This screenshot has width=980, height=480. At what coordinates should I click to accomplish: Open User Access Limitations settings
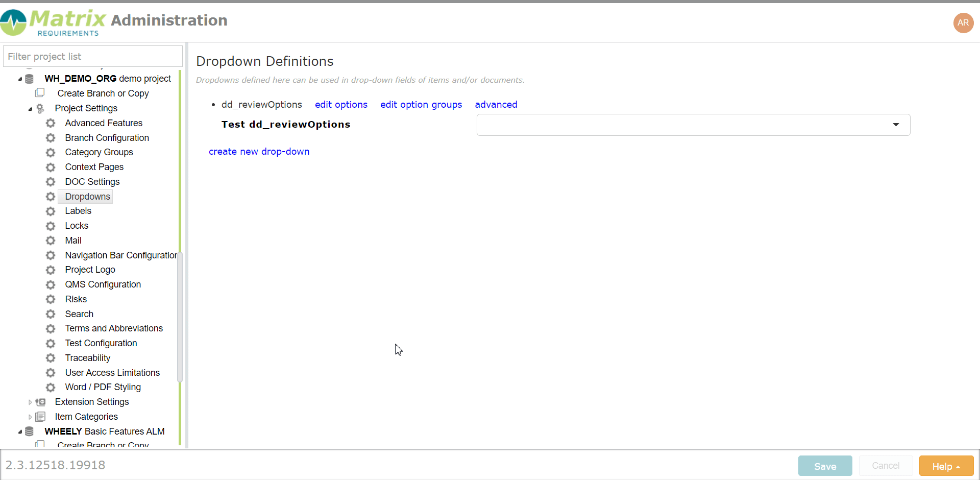(x=112, y=373)
